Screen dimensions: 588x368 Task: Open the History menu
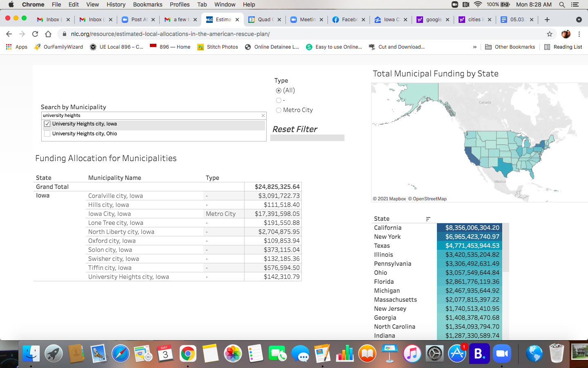point(116,4)
